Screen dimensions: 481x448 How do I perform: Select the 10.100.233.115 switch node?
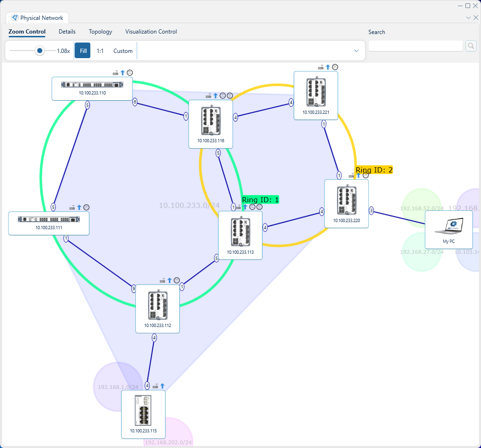pyautogui.click(x=143, y=414)
